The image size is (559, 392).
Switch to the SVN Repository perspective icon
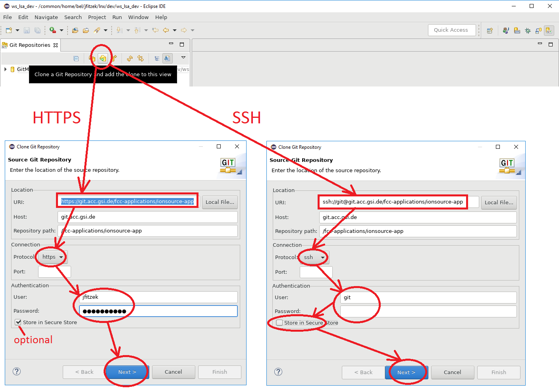(x=517, y=31)
